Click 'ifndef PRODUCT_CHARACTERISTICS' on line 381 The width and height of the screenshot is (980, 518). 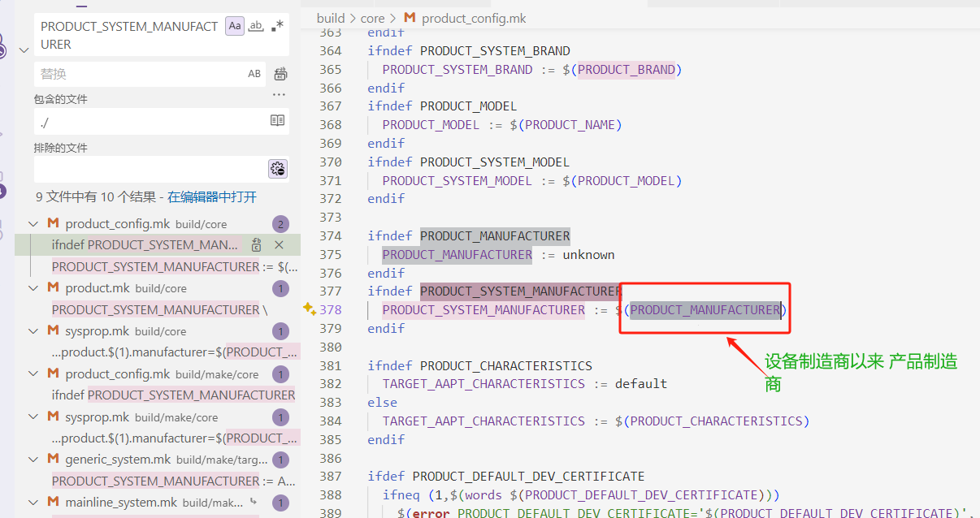coord(479,365)
